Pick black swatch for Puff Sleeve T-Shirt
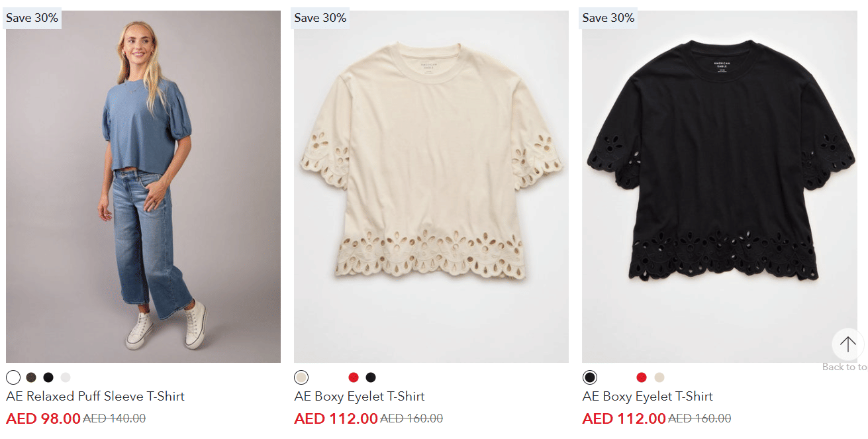Screen dimensions: 868x439 [x=48, y=377]
